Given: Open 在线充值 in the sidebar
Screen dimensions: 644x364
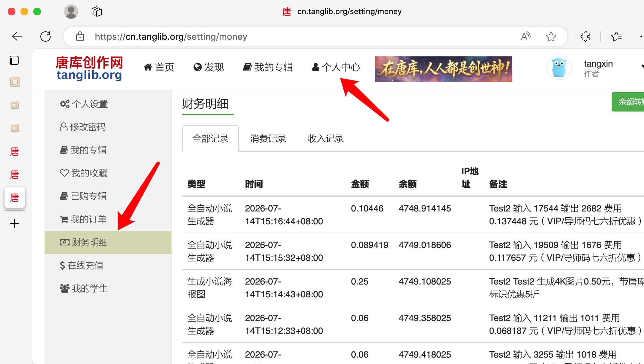Looking at the screenshot, I should pyautogui.click(x=82, y=265).
